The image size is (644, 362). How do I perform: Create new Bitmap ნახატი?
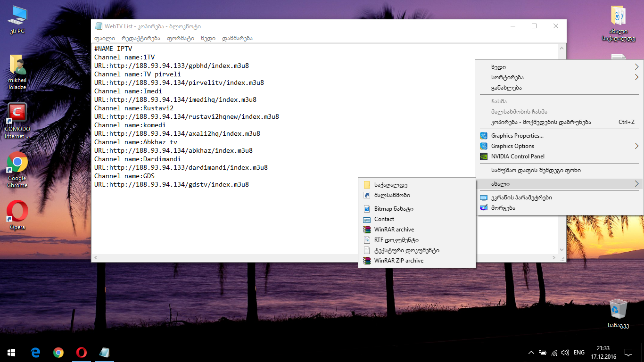coord(417,209)
